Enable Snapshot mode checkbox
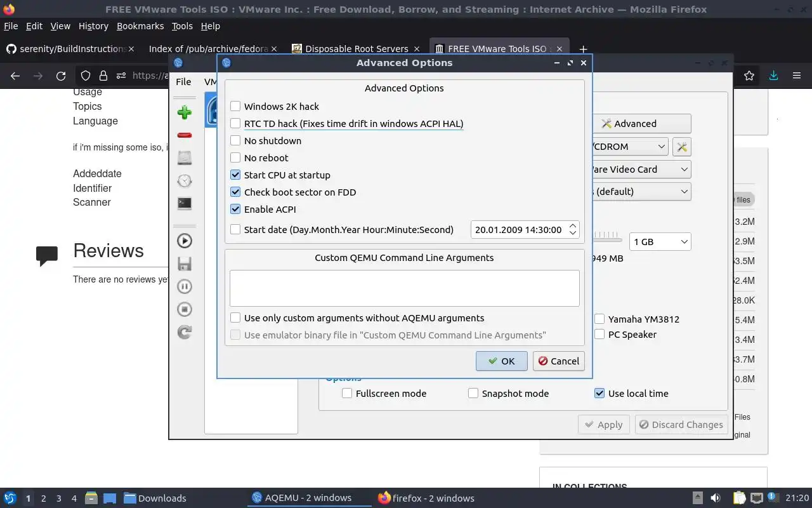812x508 pixels. (473, 394)
